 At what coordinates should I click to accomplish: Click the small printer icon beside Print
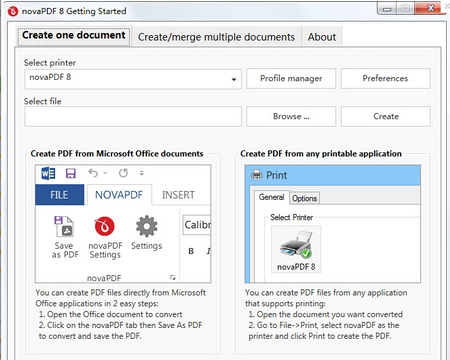point(256,175)
